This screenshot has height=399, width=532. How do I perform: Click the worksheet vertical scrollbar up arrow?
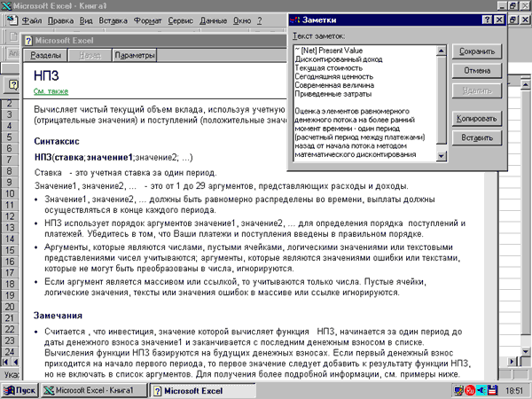[525, 84]
